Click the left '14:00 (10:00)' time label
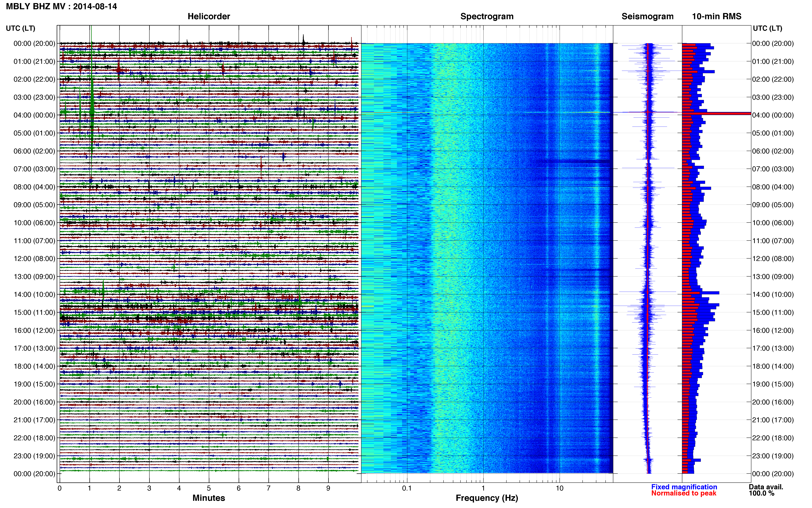Image resolution: width=812 pixels, height=508 pixels. (34, 295)
